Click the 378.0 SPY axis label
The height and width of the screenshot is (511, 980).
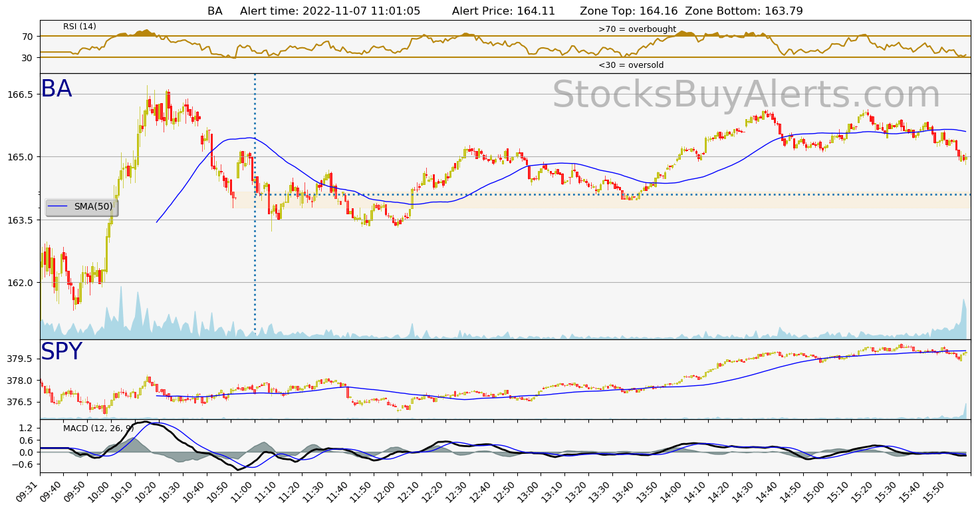click(x=21, y=381)
